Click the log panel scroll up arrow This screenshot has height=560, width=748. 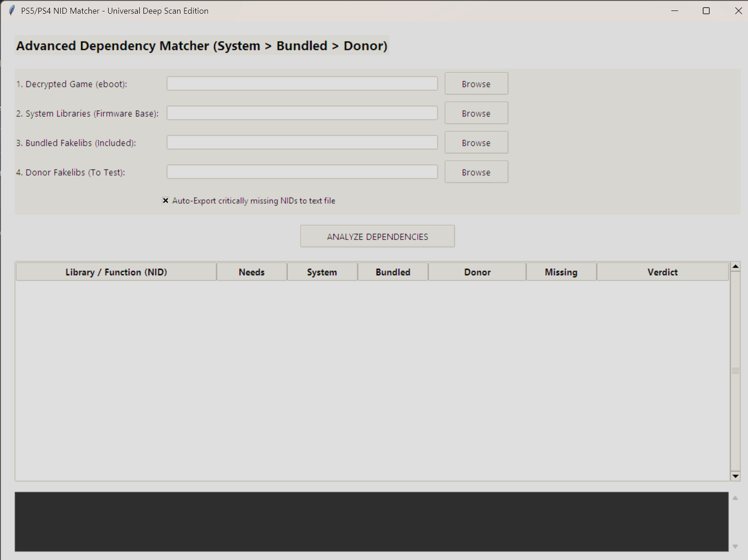click(735, 498)
